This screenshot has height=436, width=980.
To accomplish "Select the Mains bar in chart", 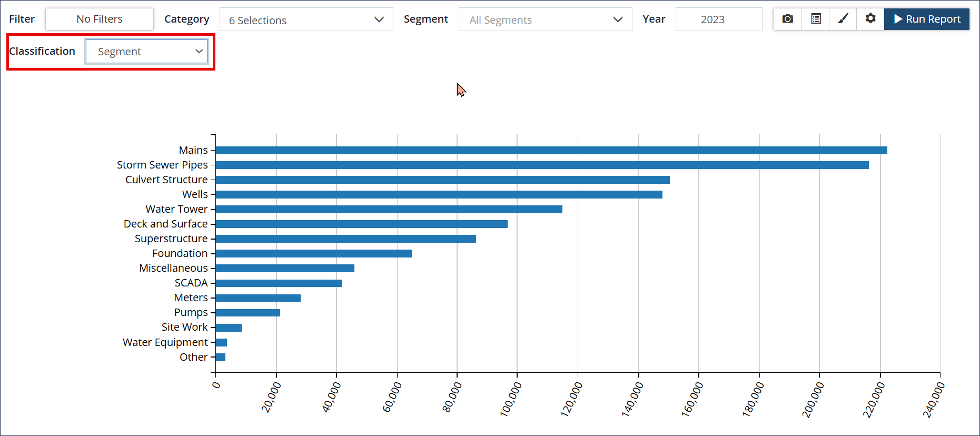I will [x=551, y=151].
